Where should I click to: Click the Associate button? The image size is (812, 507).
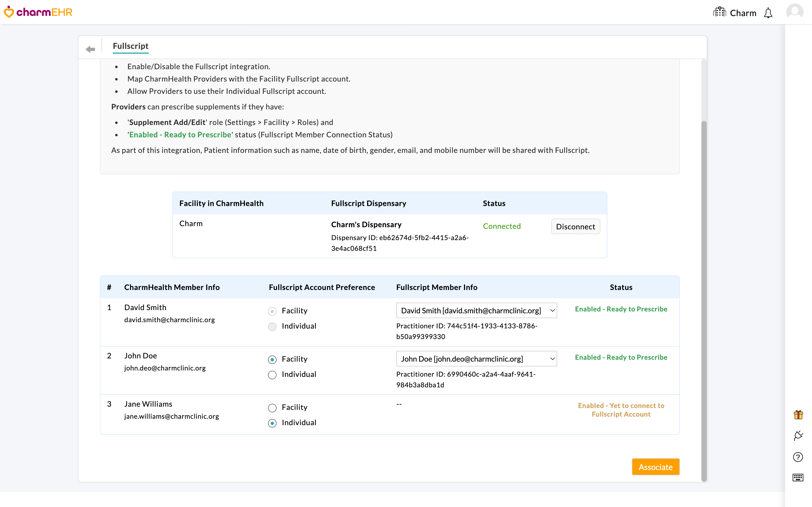(x=655, y=466)
